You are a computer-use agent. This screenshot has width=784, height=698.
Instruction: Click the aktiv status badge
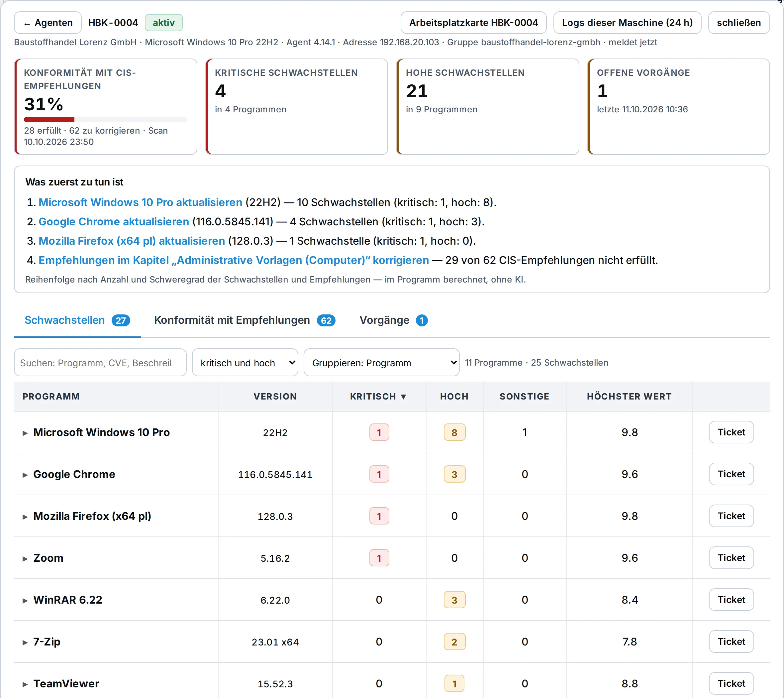163,23
